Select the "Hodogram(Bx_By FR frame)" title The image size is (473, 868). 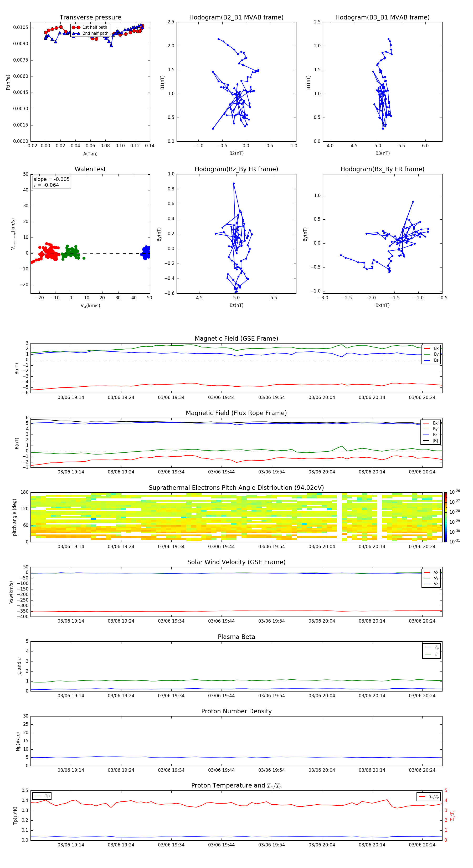click(382, 169)
